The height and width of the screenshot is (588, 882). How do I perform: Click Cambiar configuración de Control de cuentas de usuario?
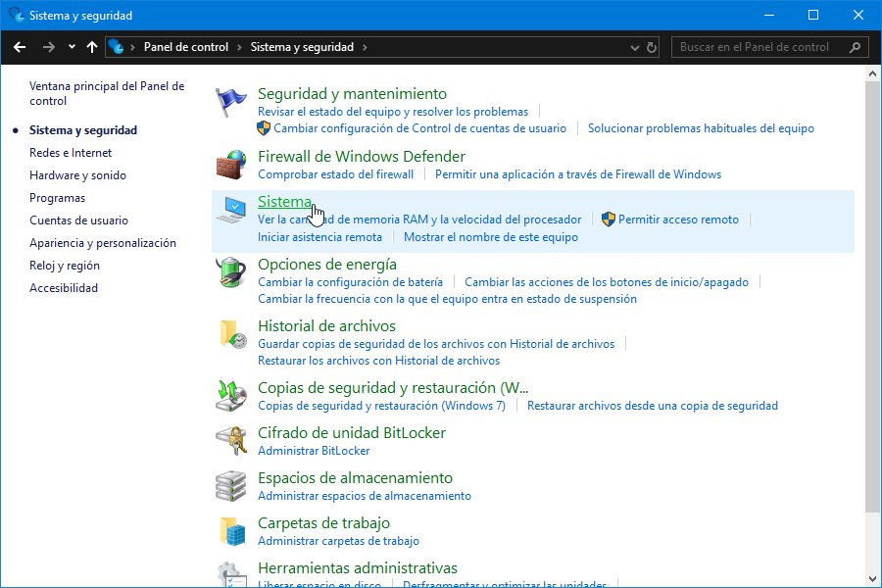tap(420, 128)
